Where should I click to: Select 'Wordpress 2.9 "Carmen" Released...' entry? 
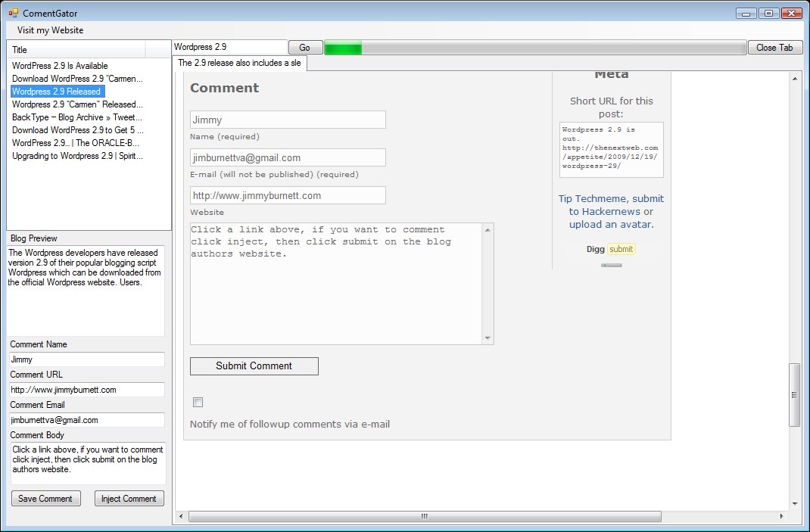[77, 104]
